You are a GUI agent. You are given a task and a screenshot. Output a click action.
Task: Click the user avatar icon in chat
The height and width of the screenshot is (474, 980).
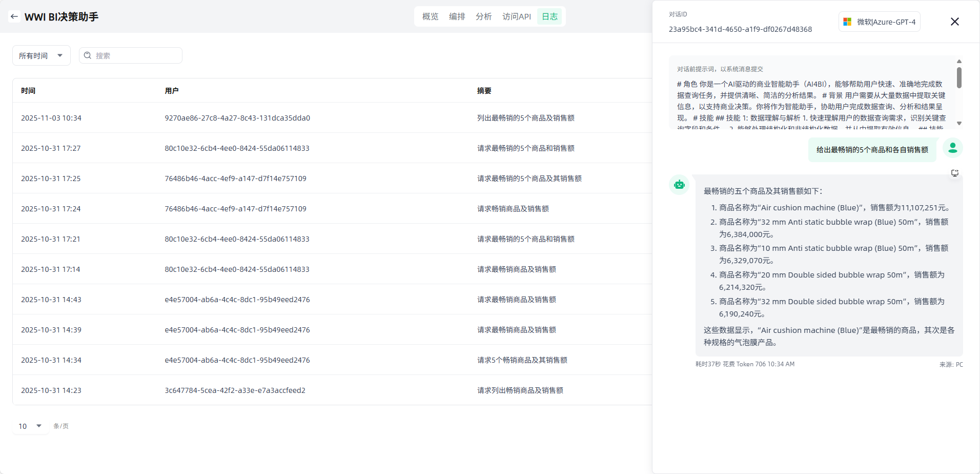pos(952,148)
